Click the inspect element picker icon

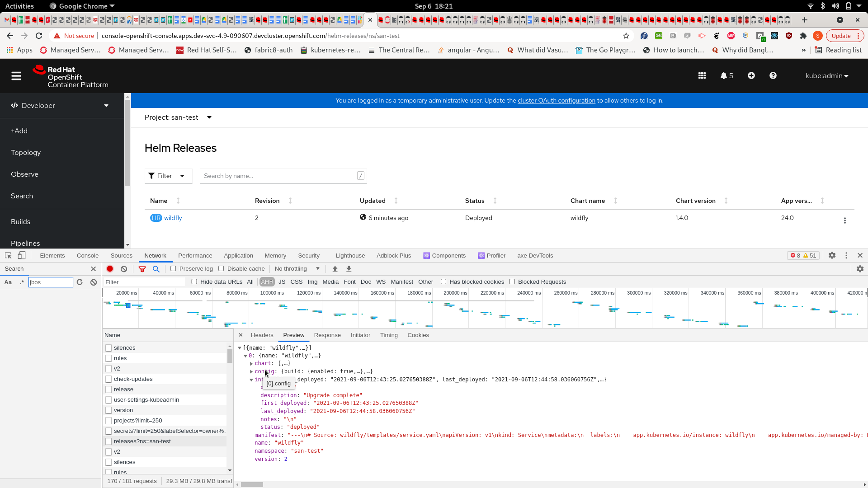[x=8, y=255]
